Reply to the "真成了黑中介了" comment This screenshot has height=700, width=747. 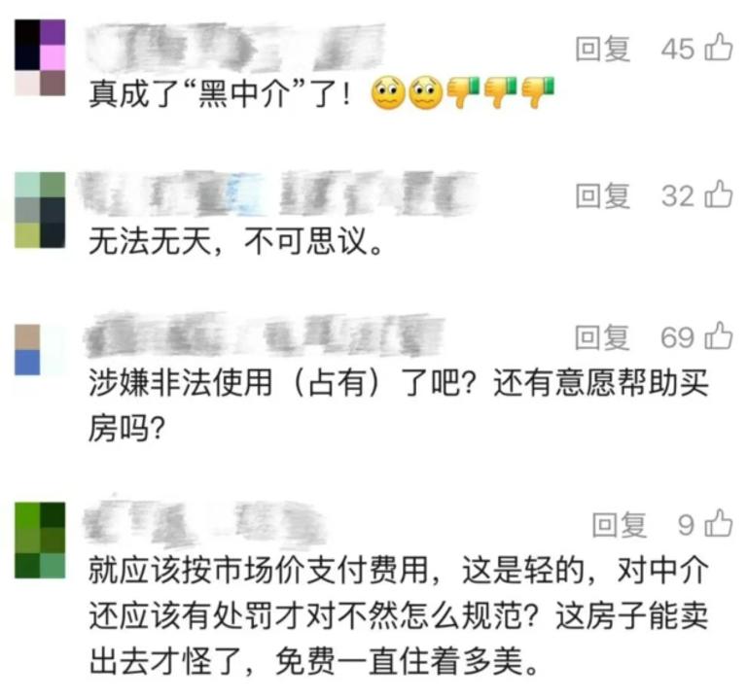tap(603, 49)
